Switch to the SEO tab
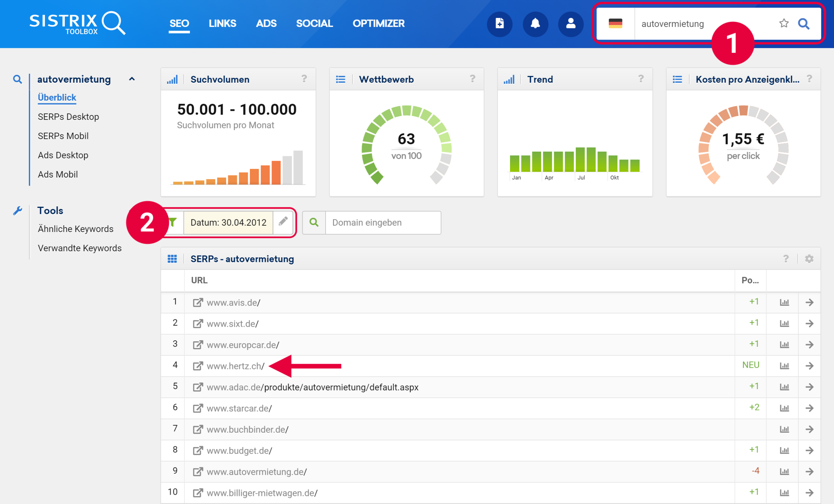This screenshot has height=504, width=834. (179, 23)
